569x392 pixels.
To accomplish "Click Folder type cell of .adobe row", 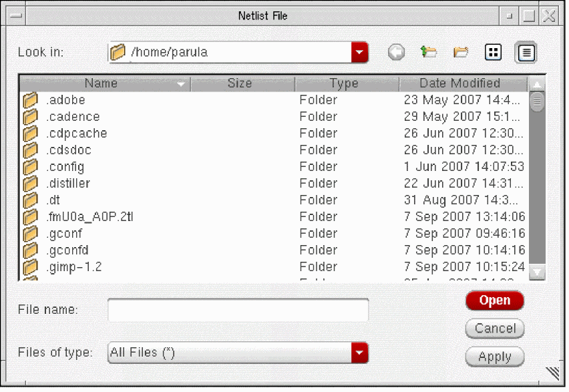I will coord(319,100).
